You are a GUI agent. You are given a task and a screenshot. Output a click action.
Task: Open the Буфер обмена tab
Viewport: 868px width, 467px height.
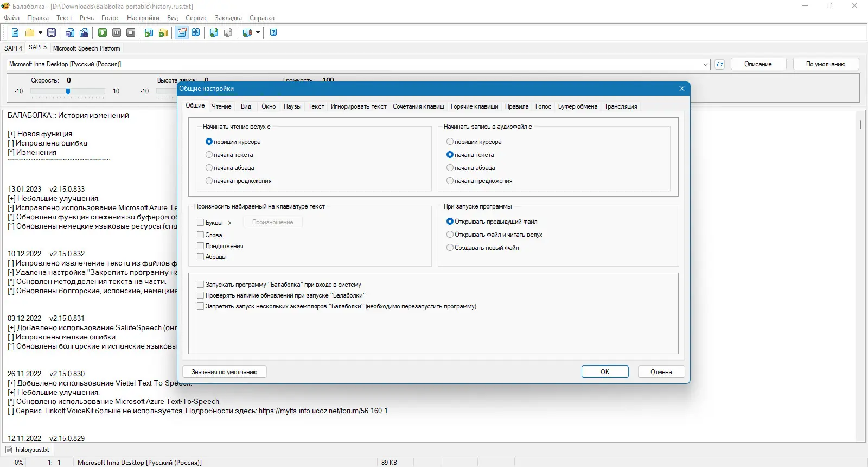578,106
